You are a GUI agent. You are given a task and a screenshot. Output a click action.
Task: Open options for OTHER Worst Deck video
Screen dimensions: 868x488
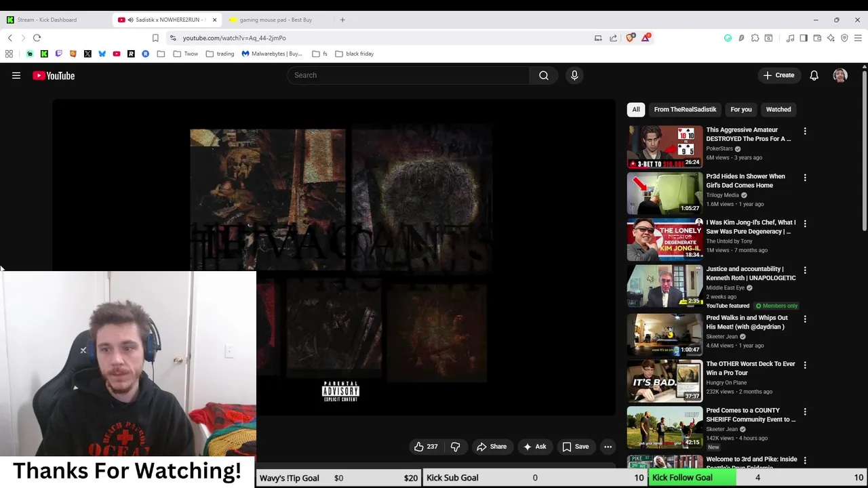[x=805, y=365]
